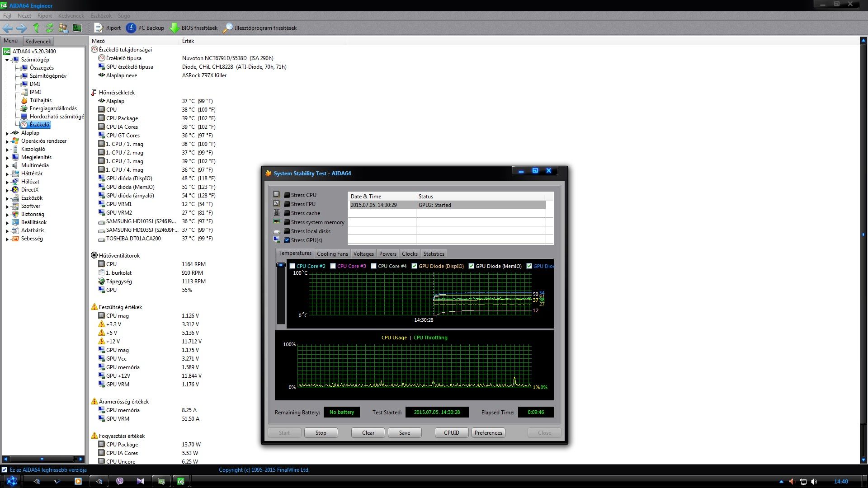Uncheck GPU Diode (MemIO) graph checkbox
This screenshot has width=868, height=488.
coord(471,266)
